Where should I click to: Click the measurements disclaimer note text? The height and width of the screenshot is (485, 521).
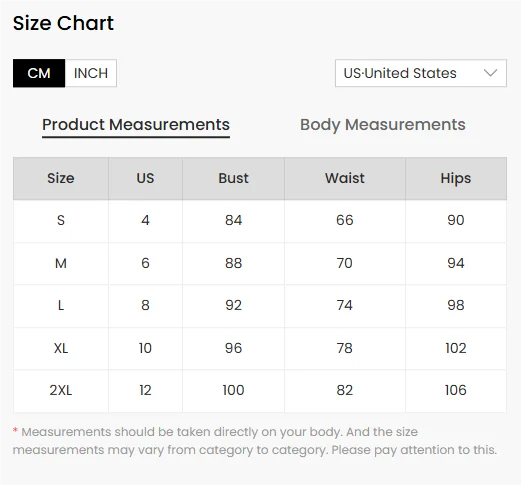(x=255, y=441)
